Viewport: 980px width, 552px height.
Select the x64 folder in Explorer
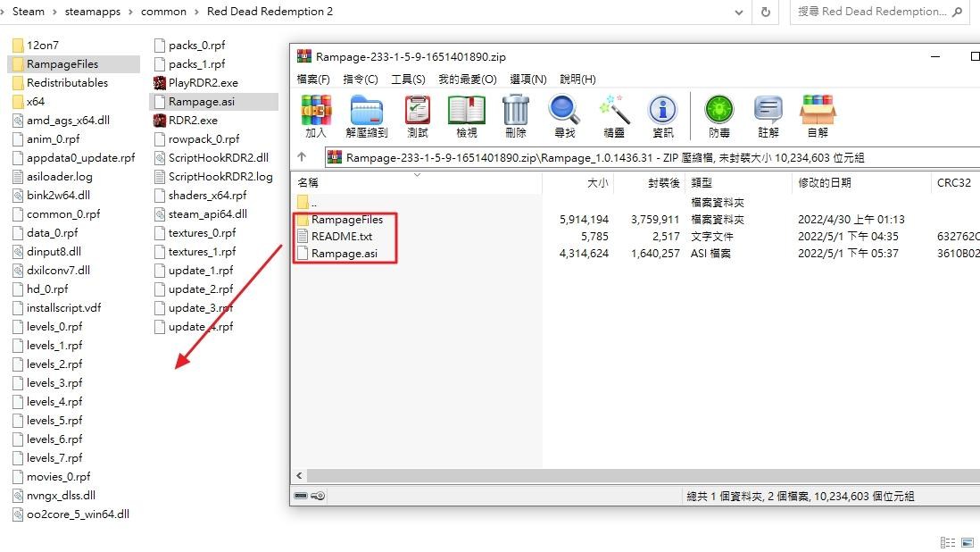[29, 101]
